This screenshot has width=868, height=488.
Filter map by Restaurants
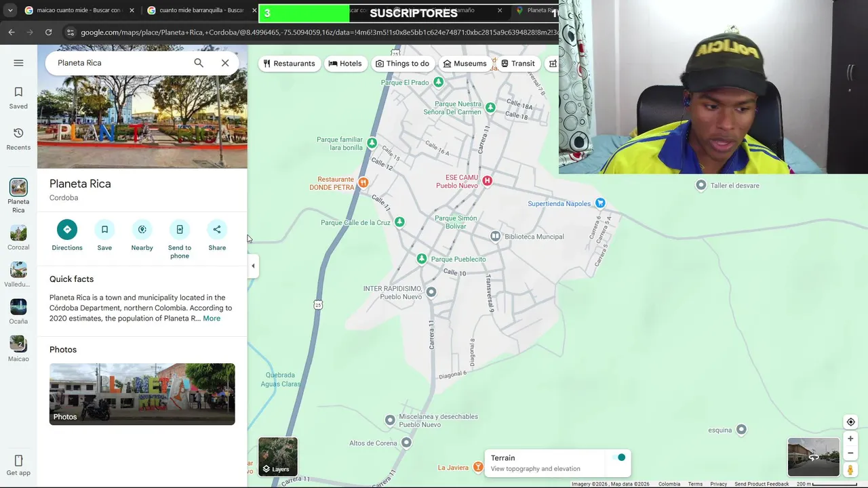[289, 63]
